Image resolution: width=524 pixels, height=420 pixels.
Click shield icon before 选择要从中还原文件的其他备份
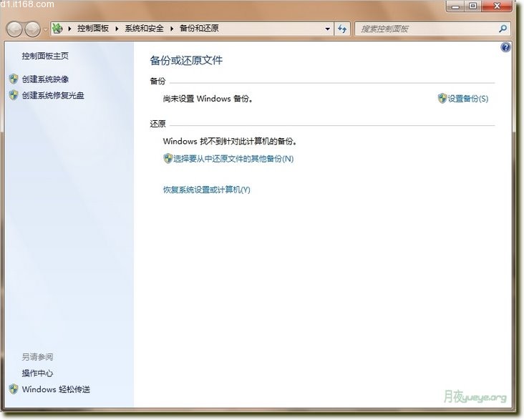point(168,158)
